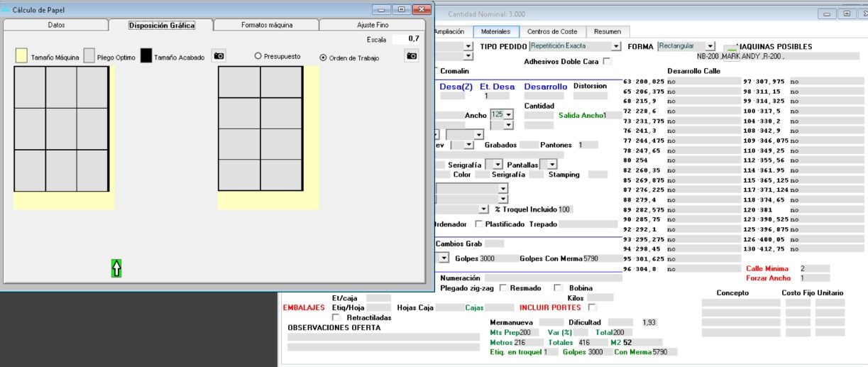Screen dimensions: 868x367
Task: Maximize the Cálculo de Papel window
Action: pos(400,9)
